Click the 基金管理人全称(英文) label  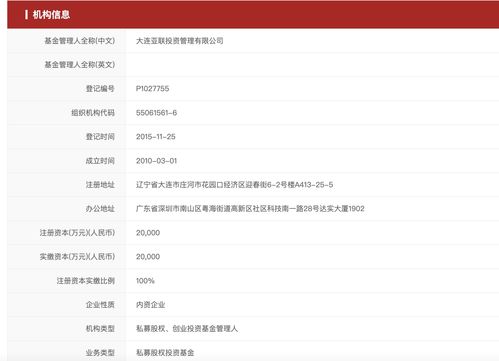pyautogui.click(x=80, y=65)
